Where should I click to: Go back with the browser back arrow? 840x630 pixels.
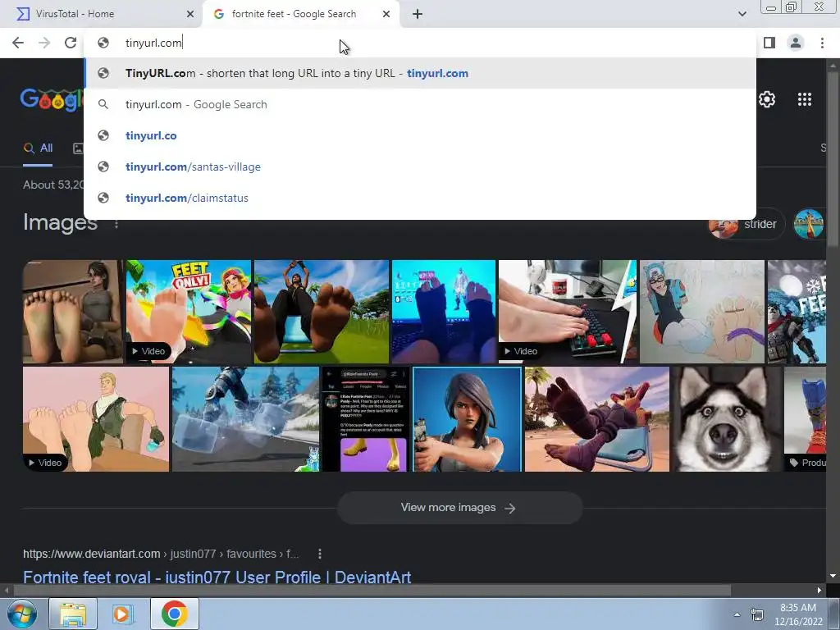click(x=18, y=43)
